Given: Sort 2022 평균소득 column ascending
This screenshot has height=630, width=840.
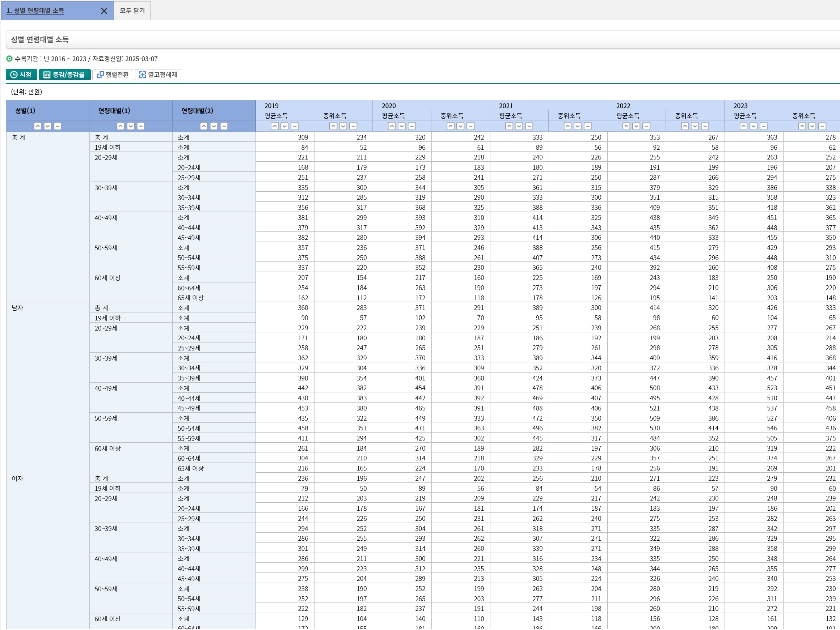Looking at the screenshot, I should tap(626, 126).
